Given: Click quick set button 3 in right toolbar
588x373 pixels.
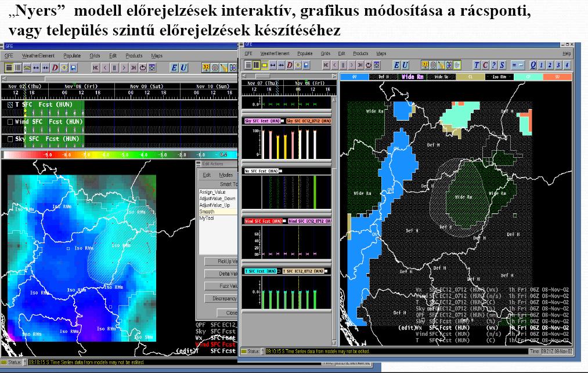Looking at the screenshot, I should 559,65.
